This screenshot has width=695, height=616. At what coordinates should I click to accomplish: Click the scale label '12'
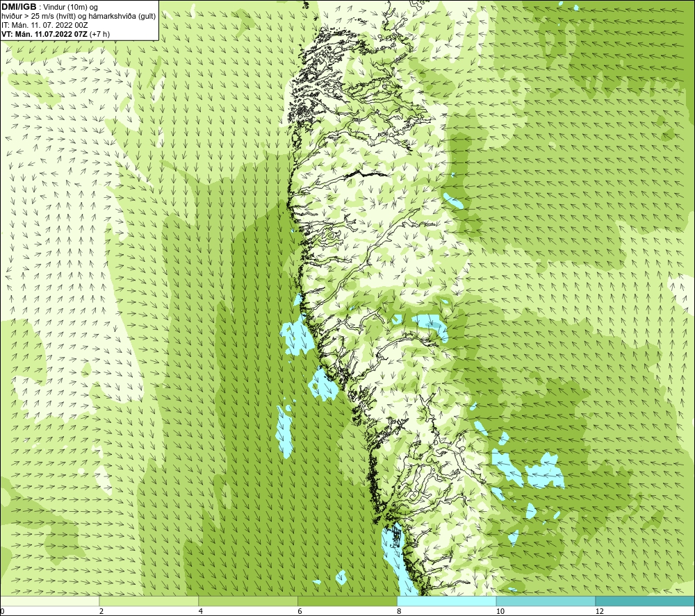coord(600,612)
